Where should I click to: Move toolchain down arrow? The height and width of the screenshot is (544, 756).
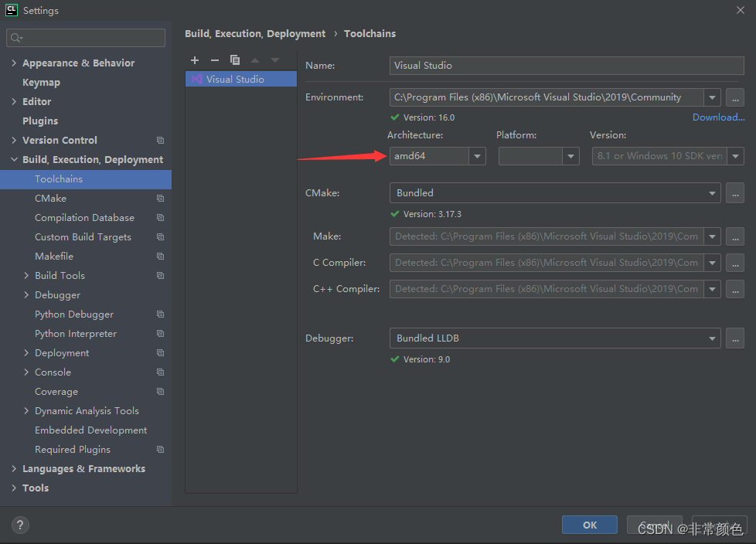click(x=275, y=60)
